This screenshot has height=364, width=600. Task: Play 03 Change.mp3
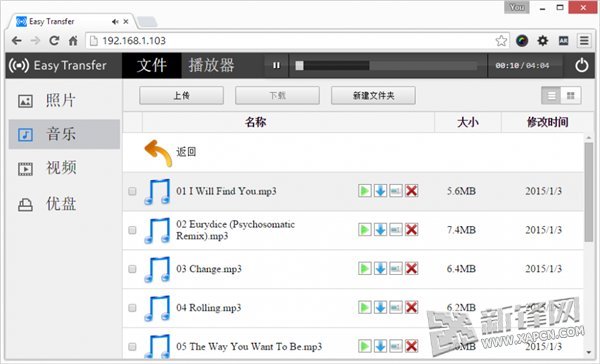[x=365, y=268]
